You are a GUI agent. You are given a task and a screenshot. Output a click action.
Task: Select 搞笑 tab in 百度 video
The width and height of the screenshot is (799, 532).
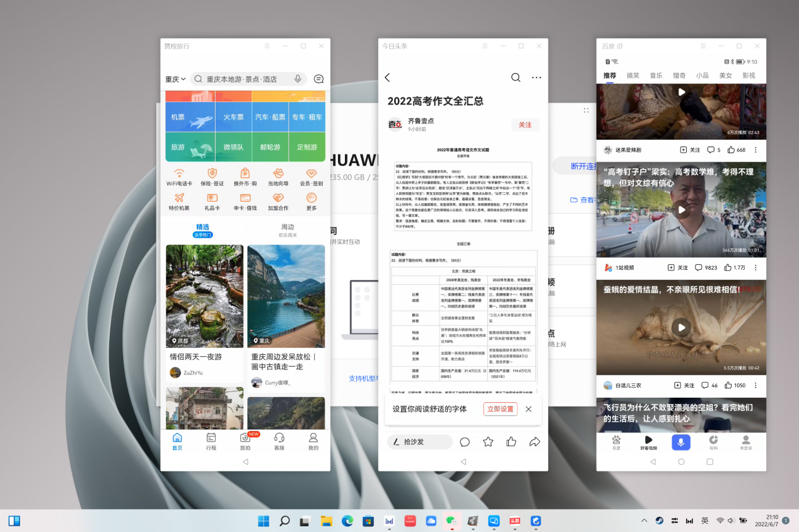(x=633, y=75)
